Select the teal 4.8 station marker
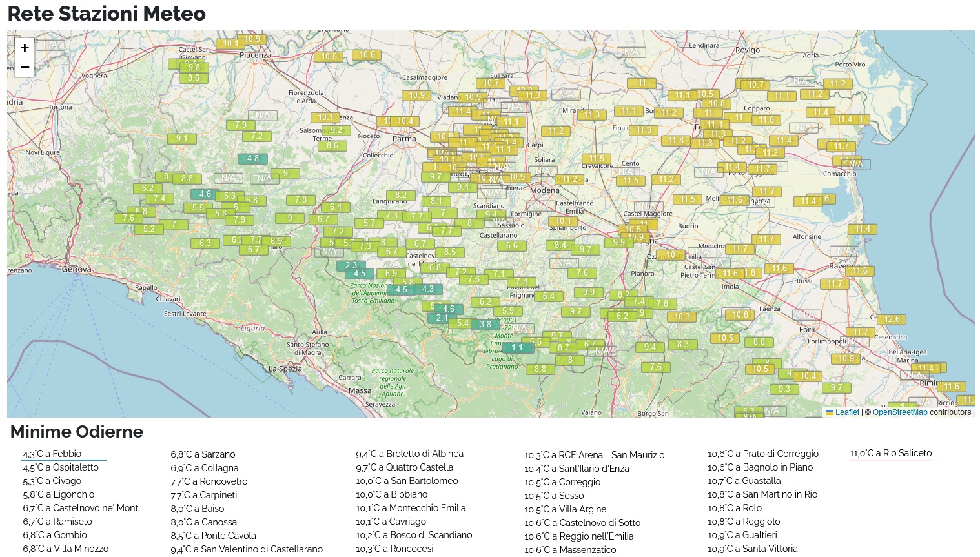980x557 pixels. tap(252, 159)
